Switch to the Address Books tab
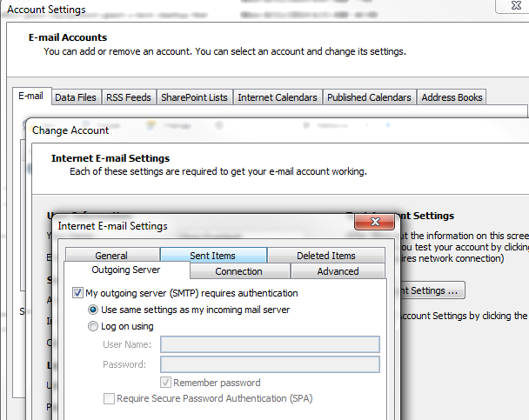 pyautogui.click(x=452, y=97)
